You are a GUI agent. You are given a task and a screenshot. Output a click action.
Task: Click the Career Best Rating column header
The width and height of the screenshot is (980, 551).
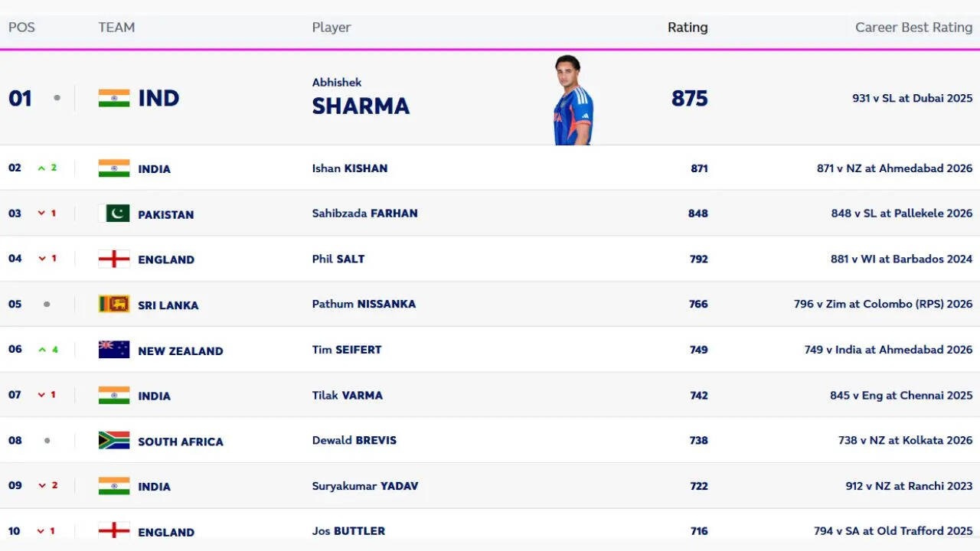point(913,28)
